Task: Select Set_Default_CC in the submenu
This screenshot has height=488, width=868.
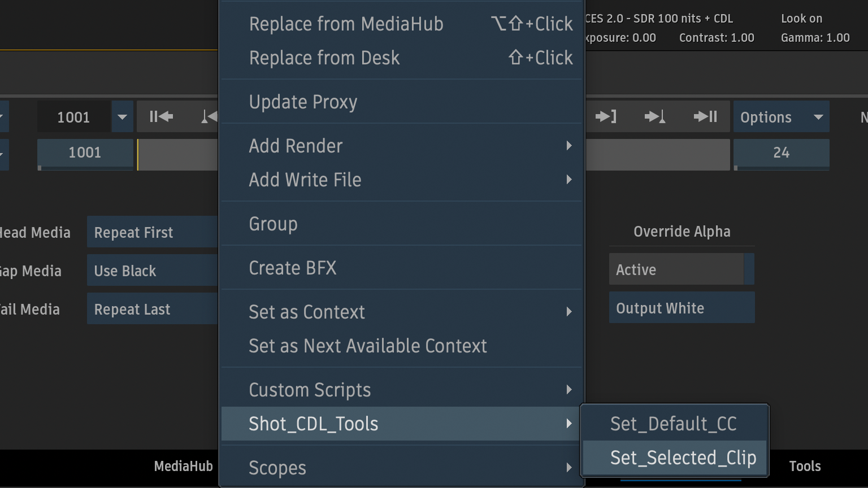Action: pos(673,424)
